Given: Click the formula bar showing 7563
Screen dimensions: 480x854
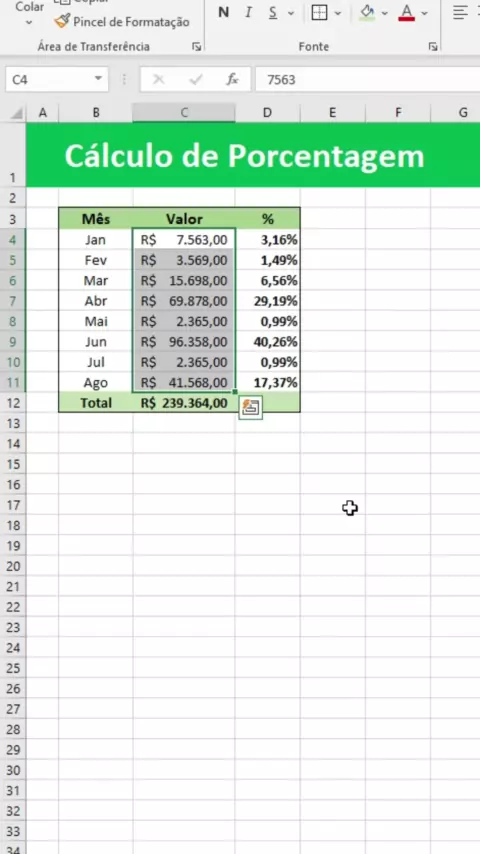Looking at the screenshot, I should click(367, 80).
